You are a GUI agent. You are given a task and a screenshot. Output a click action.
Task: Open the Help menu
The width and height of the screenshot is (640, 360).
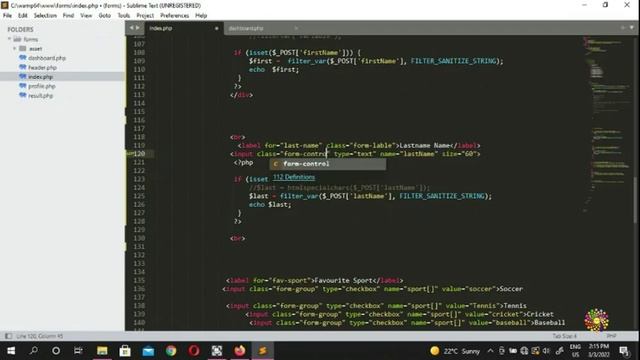coord(201,16)
